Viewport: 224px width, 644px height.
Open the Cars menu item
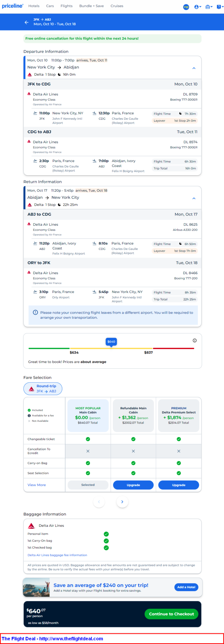[x=50, y=6]
